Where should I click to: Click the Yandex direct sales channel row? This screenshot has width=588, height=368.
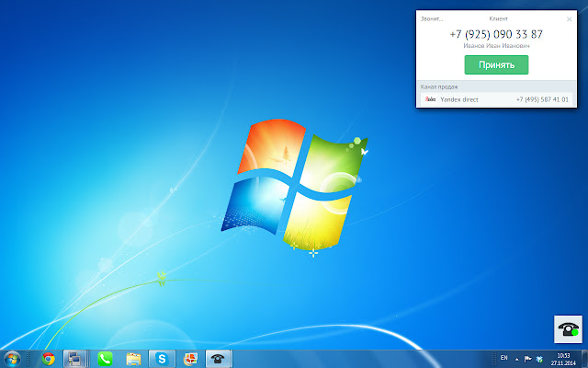pyautogui.click(x=496, y=99)
